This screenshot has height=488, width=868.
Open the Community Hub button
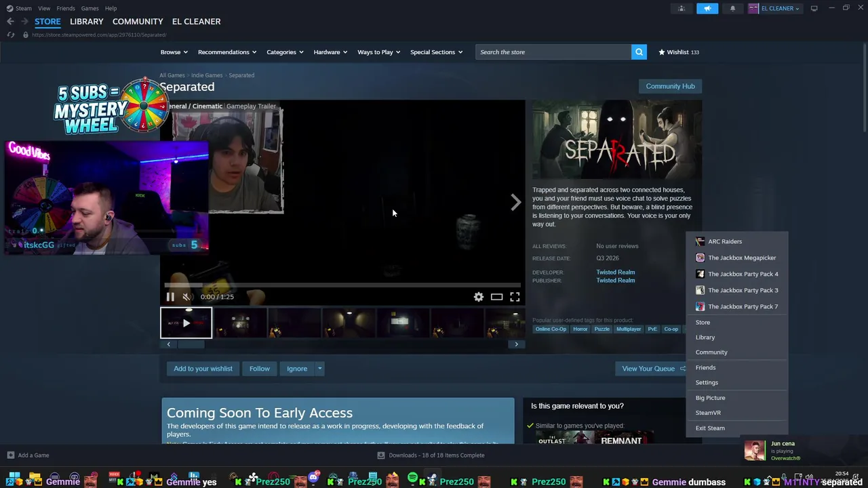pyautogui.click(x=670, y=86)
